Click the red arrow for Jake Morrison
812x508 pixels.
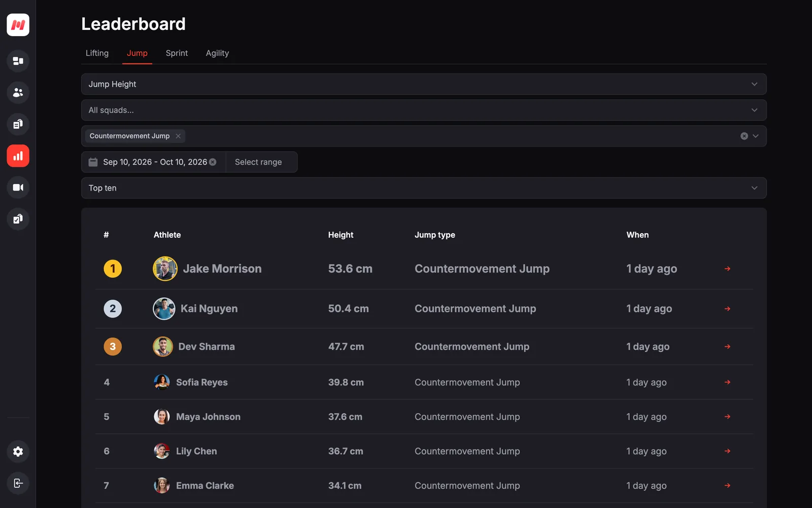[x=727, y=269]
